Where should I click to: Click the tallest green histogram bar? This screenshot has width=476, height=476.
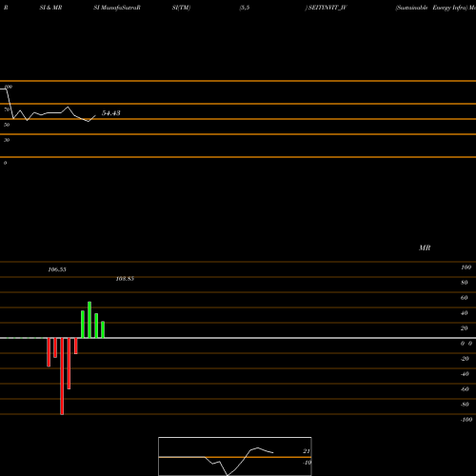[x=89, y=320]
